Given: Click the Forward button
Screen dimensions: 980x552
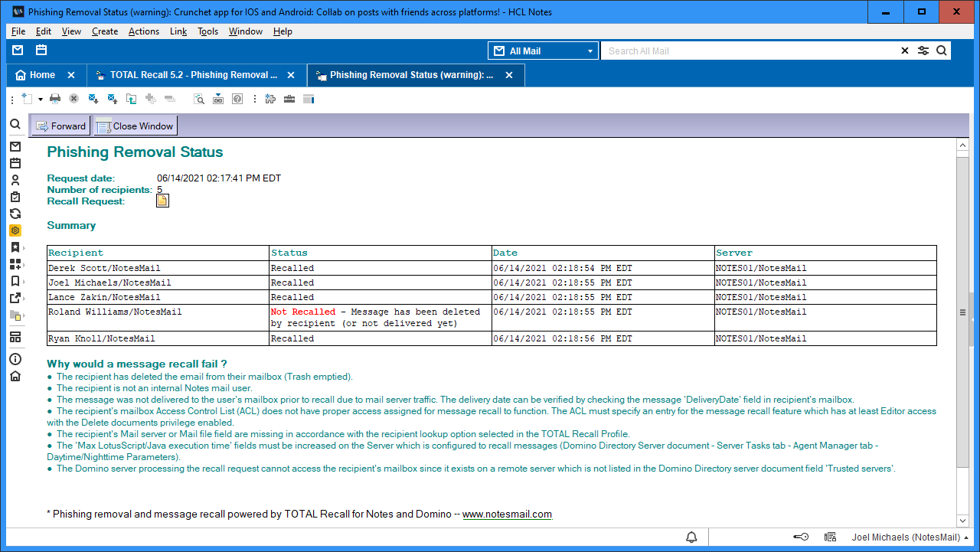Looking at the screenshot, I should point(60,126).
